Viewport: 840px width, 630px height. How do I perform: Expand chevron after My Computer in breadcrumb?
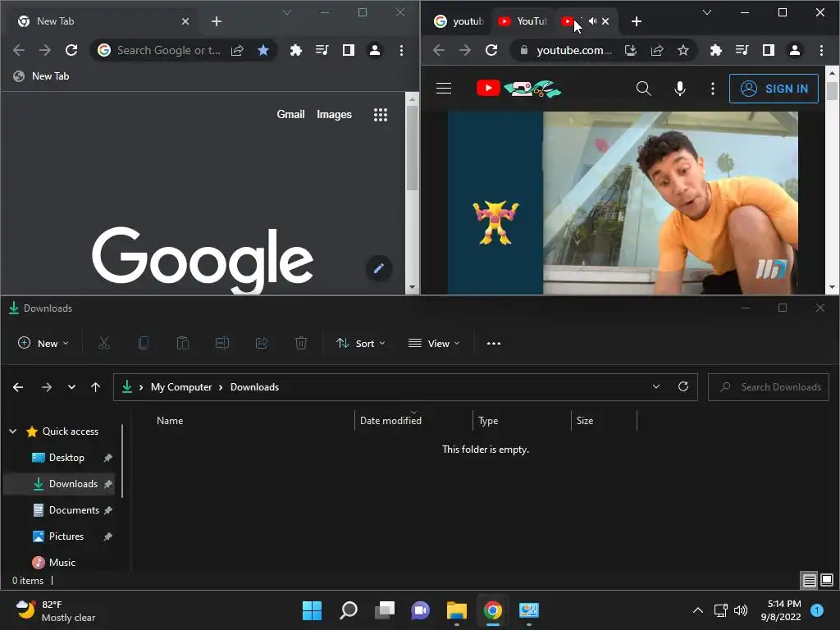[221, 387]
